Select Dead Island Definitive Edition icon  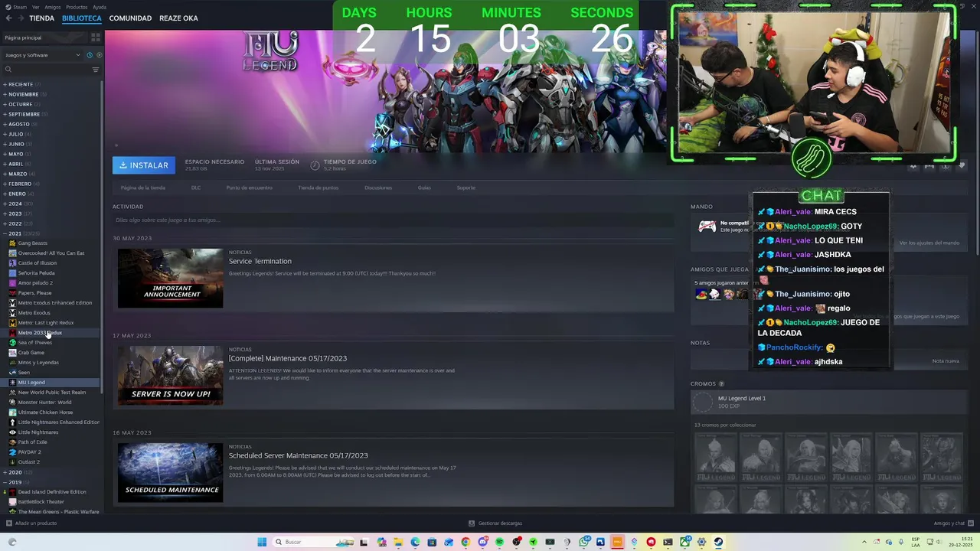click(12, 492)
